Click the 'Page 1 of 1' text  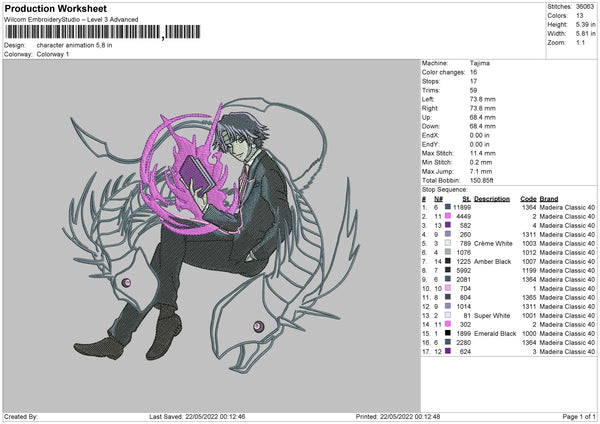point(579,416)
